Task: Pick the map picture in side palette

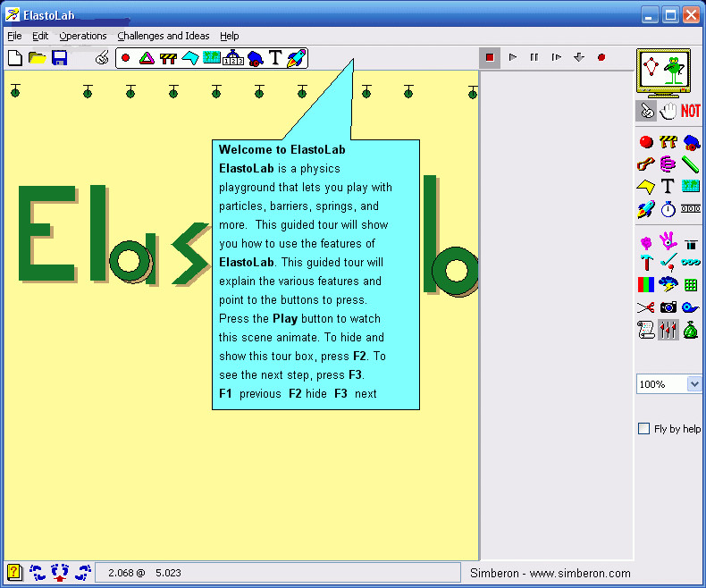Action: [x=691, y=186]
